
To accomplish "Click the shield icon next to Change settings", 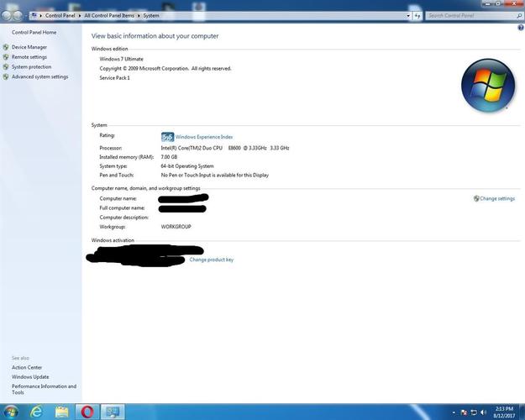I will click(x=476, y=198).
